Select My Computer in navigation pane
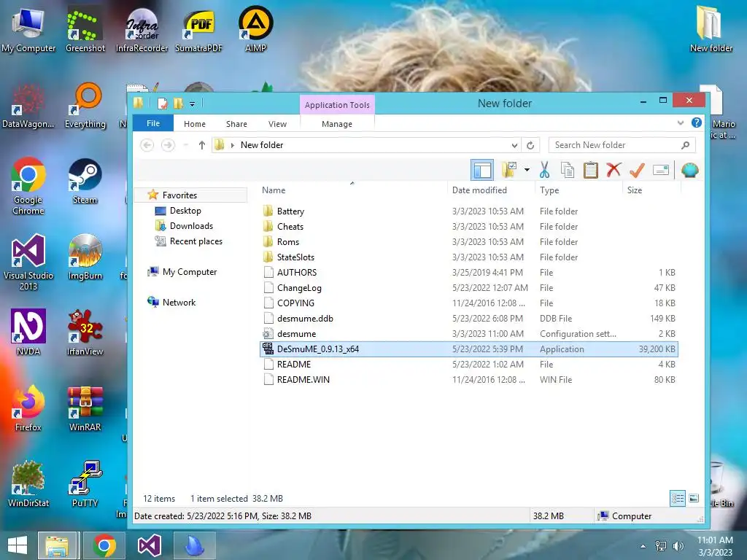The height and width of the screenshot is (560, 747). (190, 271)
